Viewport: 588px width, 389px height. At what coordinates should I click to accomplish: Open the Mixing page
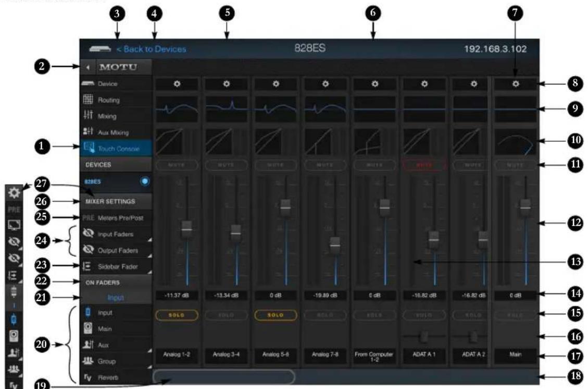point(116,116)
